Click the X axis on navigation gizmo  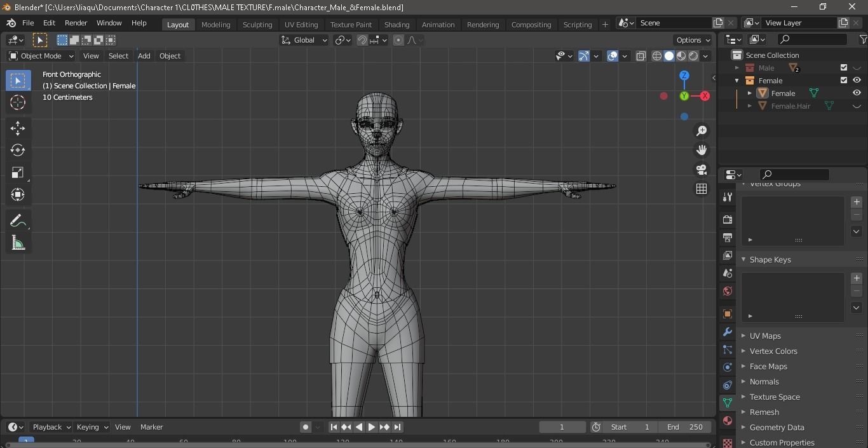705,96
